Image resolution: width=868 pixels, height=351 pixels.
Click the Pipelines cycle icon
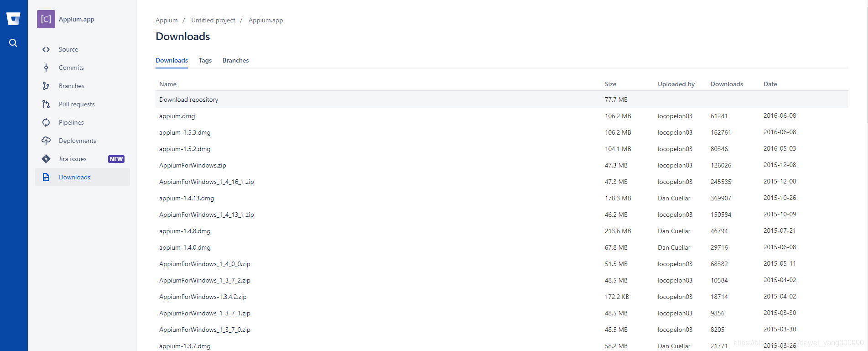46,122
